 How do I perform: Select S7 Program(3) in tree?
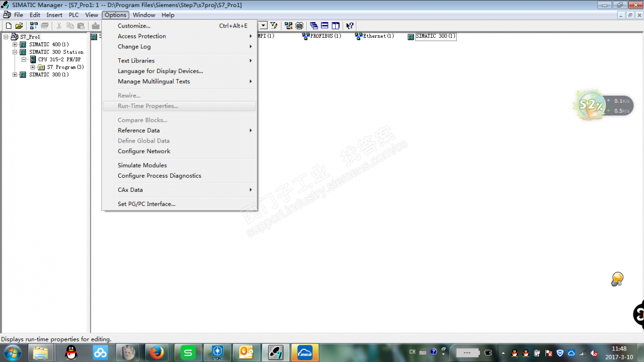pyautogui.click(x=65, y=67)
